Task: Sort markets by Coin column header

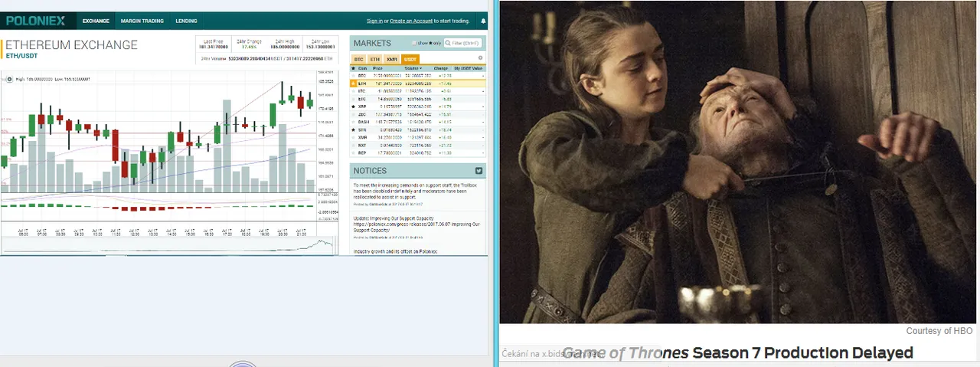Action: (x=362, y=68)
